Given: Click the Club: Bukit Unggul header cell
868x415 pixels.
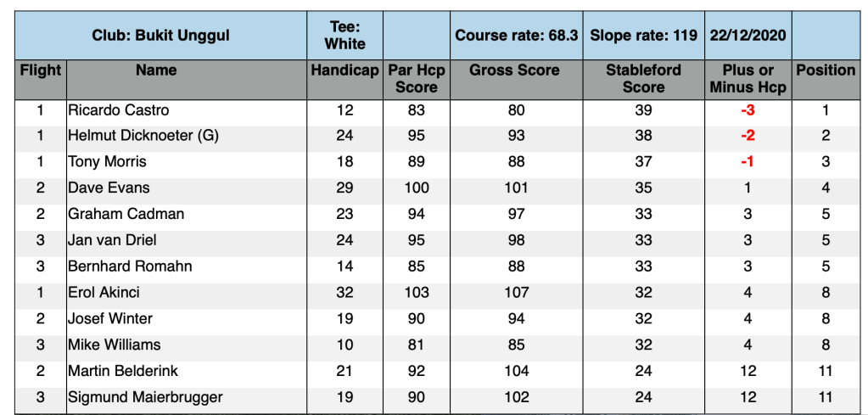Looking at the screenshot, I should point(161,36).
